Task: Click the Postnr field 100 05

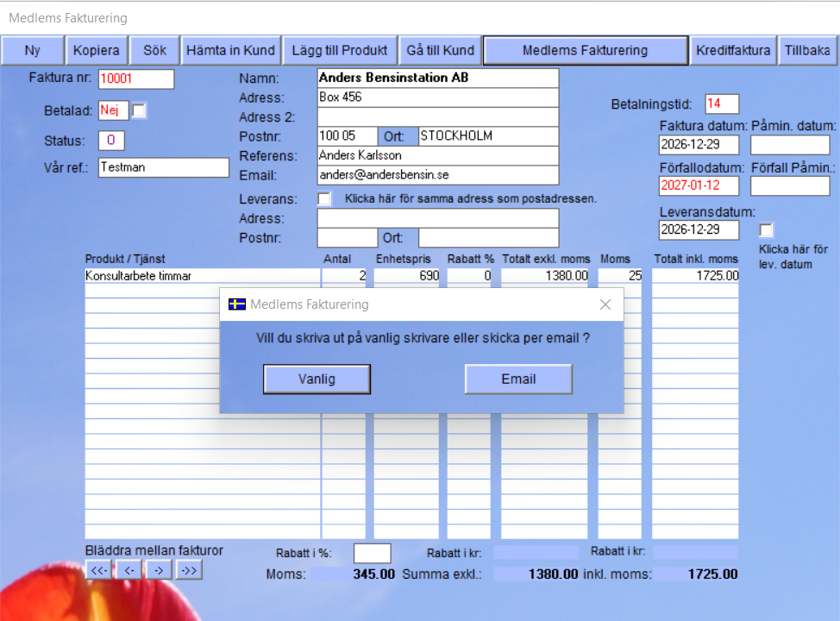Action: coord(348,136)
